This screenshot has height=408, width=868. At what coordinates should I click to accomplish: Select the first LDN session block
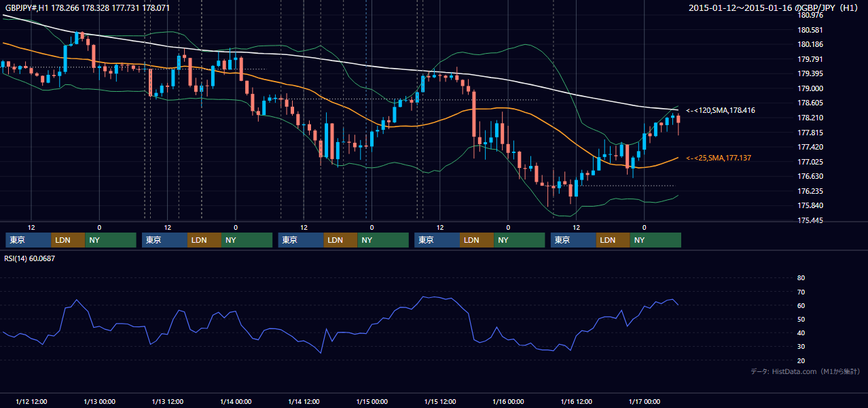click(69, 240)
